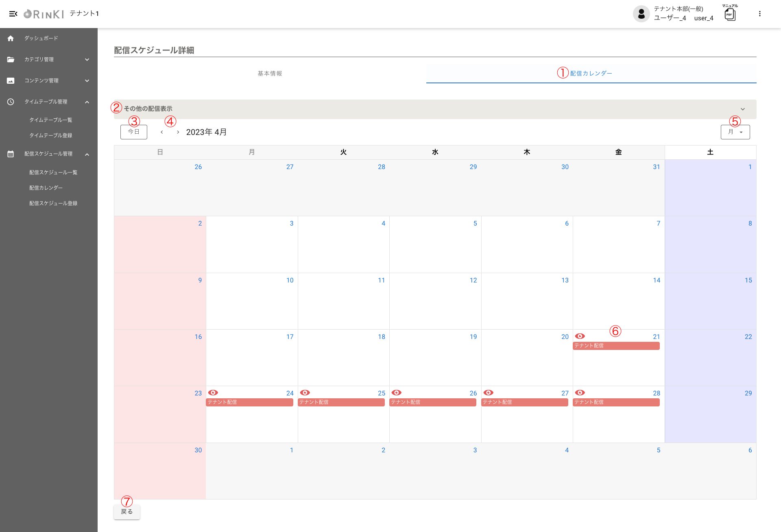Toggle eye icon on April 21
This screenshot has height=532, width=781.
pos(580,336)
